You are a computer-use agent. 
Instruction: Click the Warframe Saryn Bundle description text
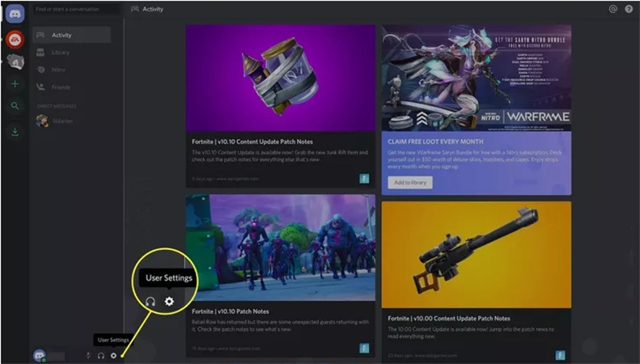[x=475, y=159]
